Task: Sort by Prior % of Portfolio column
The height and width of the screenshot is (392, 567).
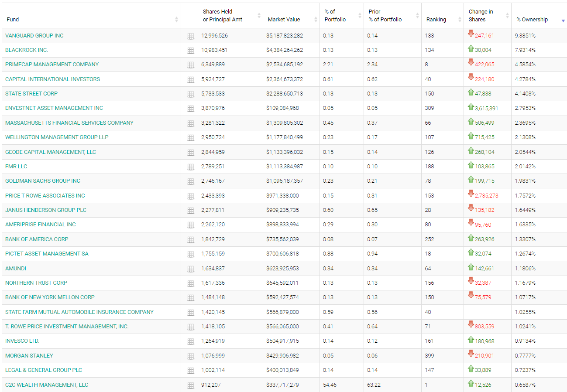Action: click(x=392, y=16)
